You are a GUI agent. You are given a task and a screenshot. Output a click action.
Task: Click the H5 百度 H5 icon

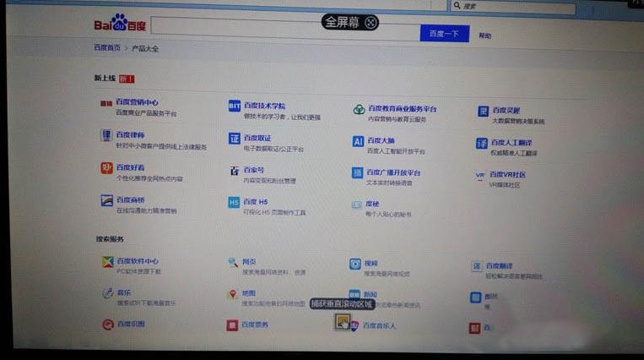click(234, 203)
